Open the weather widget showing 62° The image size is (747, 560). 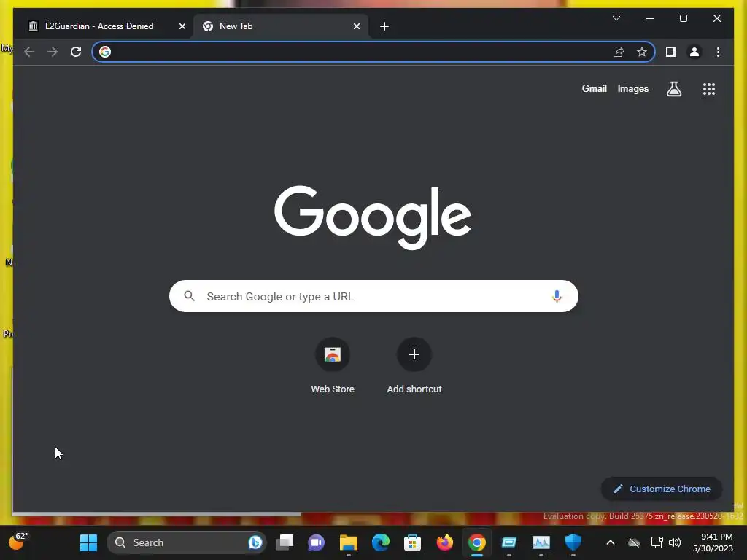(18, 541)
